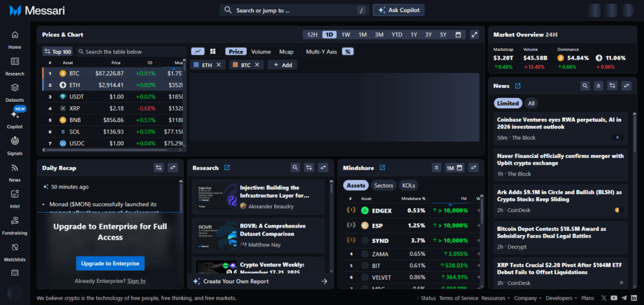
Task: Open the Top 100 asset filter dropdown
Action: [x=57, y=52]
